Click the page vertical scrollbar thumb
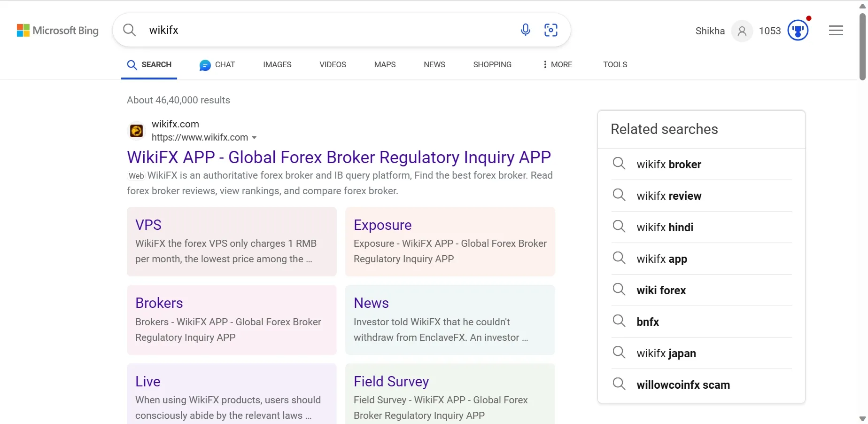Image resolution: width=868 pixels, height=424 pixels. (x=862, y=47)
